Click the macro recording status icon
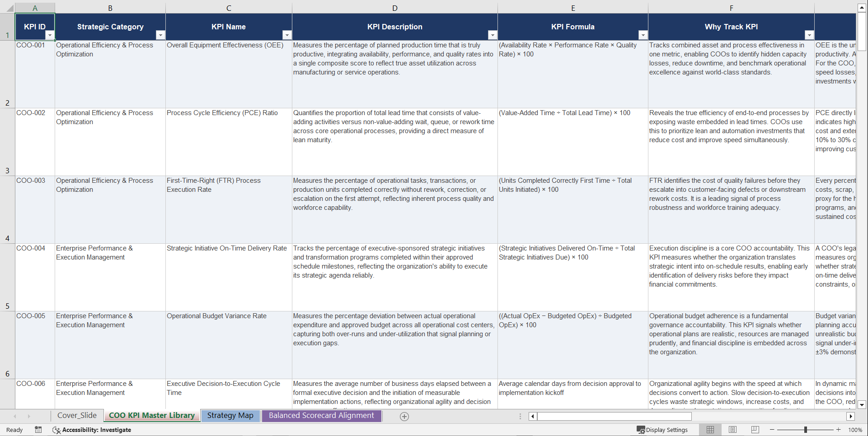The height and width of the screenshot is (436, 868). coord(38,430)
